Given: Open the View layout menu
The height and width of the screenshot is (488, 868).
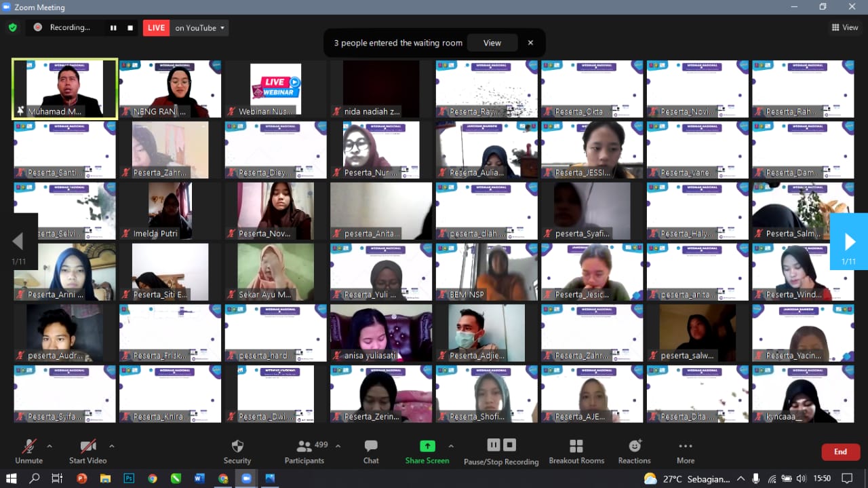Looking at the screenshot, I should pyautogui.click(x=845, y=28).
